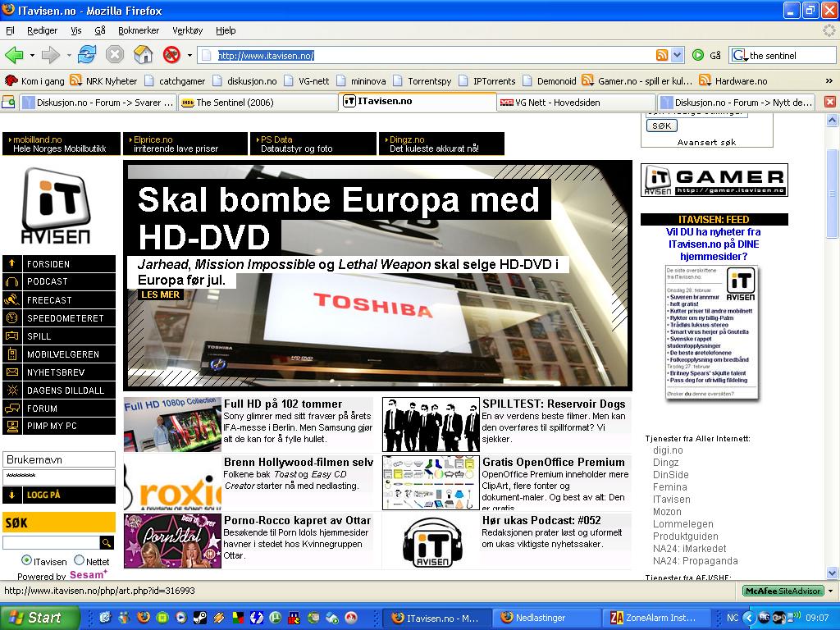840x630 pixels.
Task: Click the grey Stop loading icon
Action: pyautogui.click(x=115, y=55)
